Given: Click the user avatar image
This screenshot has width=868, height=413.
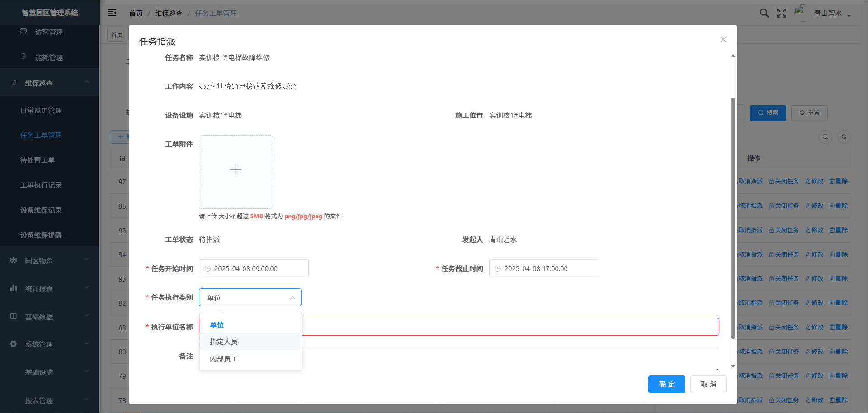Looking at the screenshot, I should [800, 12].
